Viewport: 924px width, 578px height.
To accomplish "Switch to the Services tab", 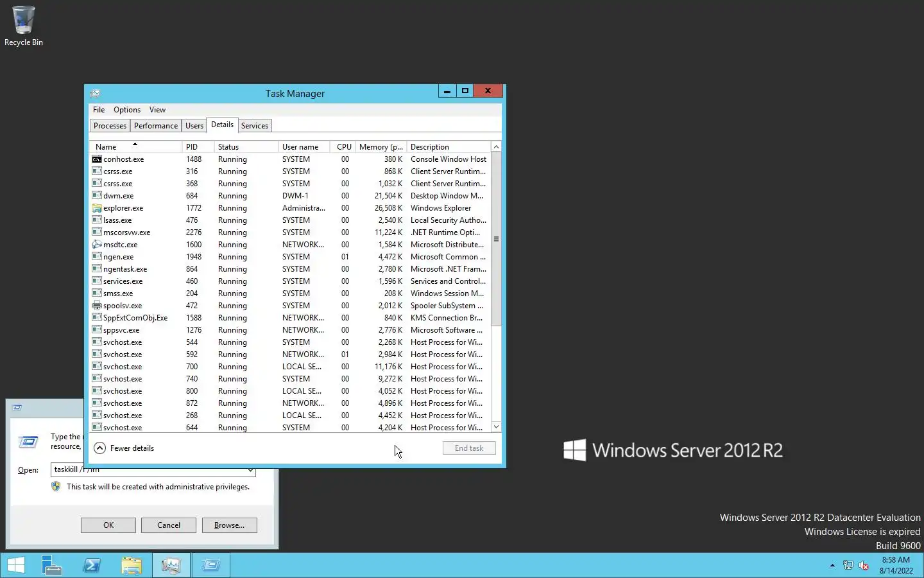I will pyautogui.click(x=255, y=126).
